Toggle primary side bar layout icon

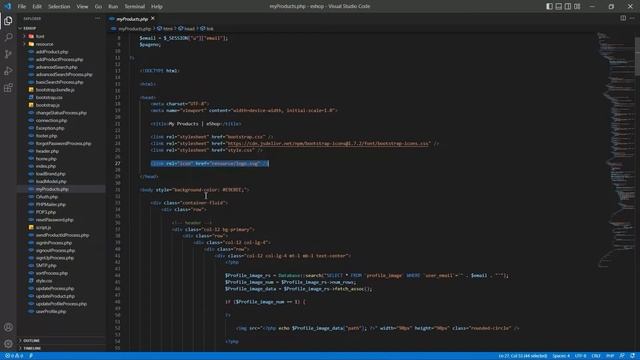click(x=549, y=6)
